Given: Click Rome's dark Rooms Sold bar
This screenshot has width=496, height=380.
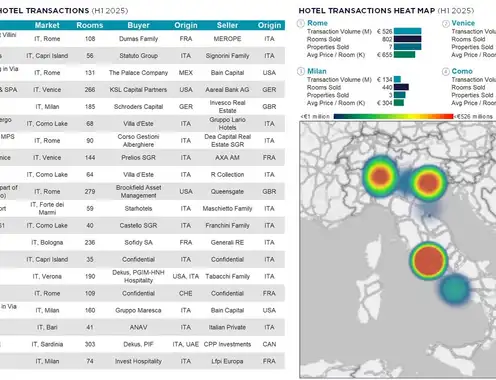Looking at the screenshot, I should [407, 39].
